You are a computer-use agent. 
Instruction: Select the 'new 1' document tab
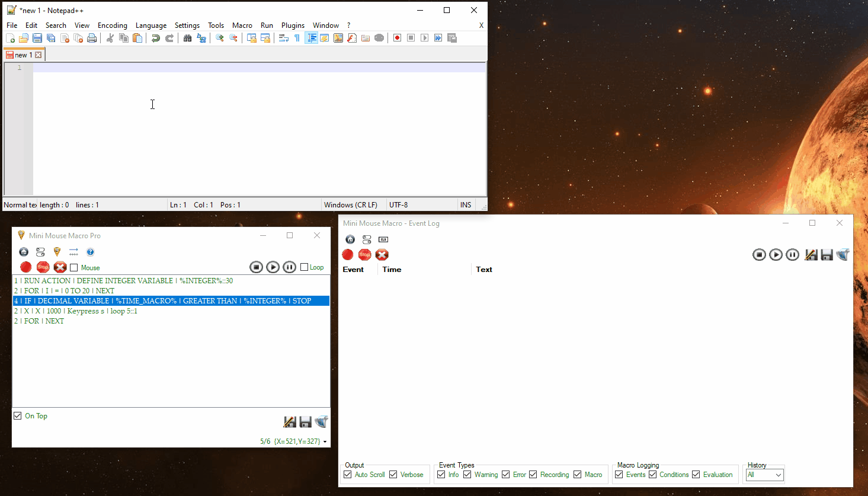click(x=21, y=55)
